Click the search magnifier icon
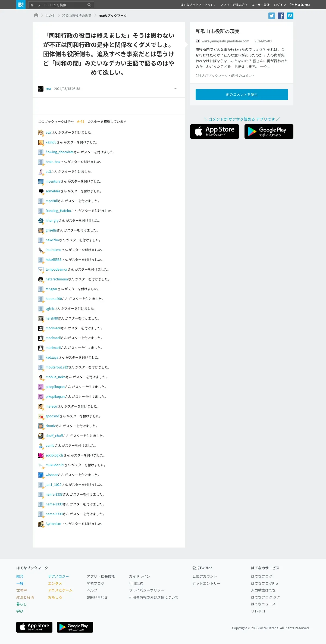The image size is (326, 644). pos(89,5)
